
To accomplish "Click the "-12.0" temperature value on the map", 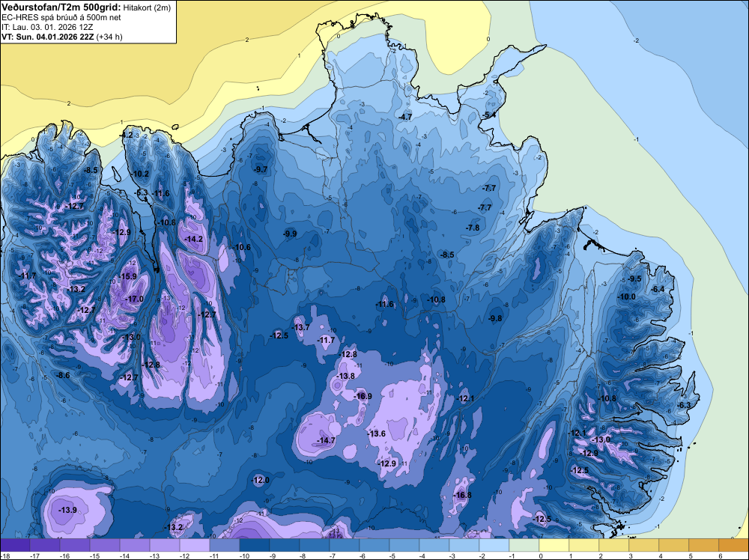I will tap(261, 481).
